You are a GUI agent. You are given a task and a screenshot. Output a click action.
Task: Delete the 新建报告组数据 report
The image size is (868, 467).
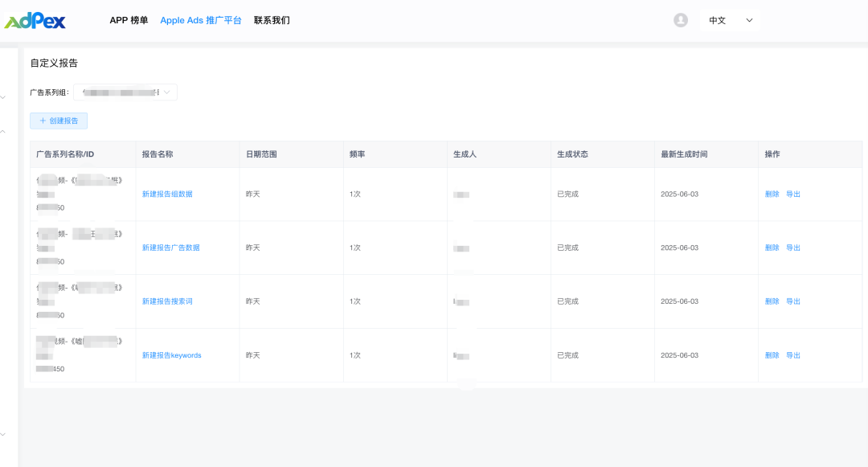[x=772, y=194]
